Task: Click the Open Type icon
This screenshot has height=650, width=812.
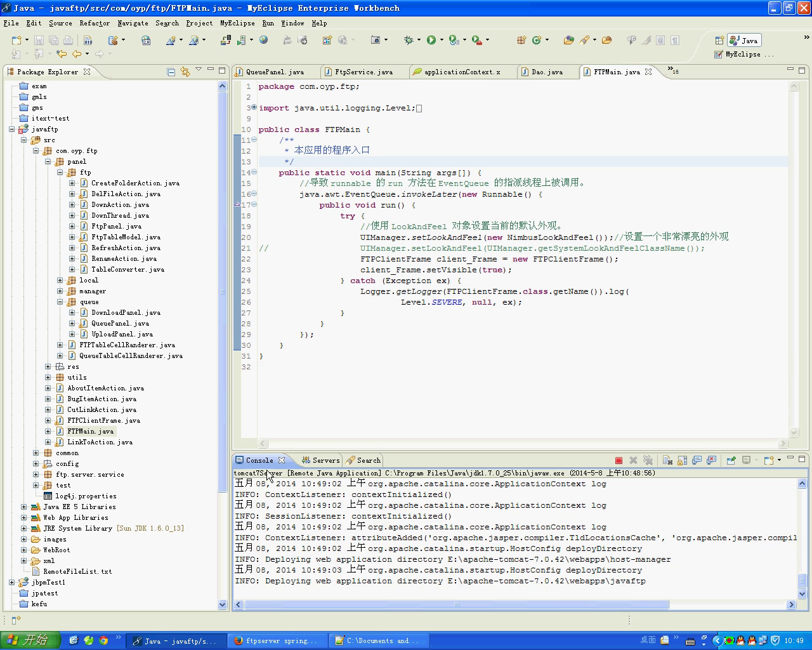Action: coord(568,40)
